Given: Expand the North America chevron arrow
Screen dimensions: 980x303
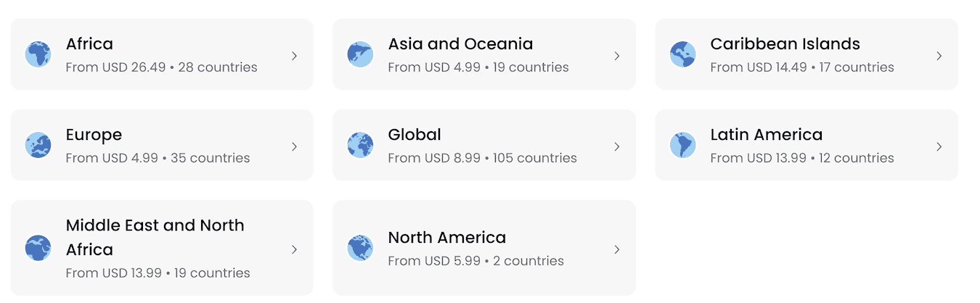Looking at the screenshot, I should 616,249.
